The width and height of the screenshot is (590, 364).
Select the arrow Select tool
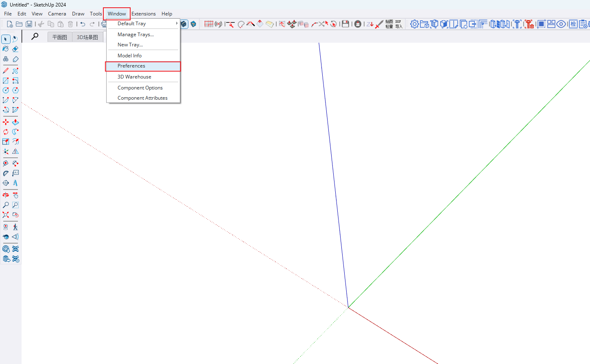click(6, 39)
